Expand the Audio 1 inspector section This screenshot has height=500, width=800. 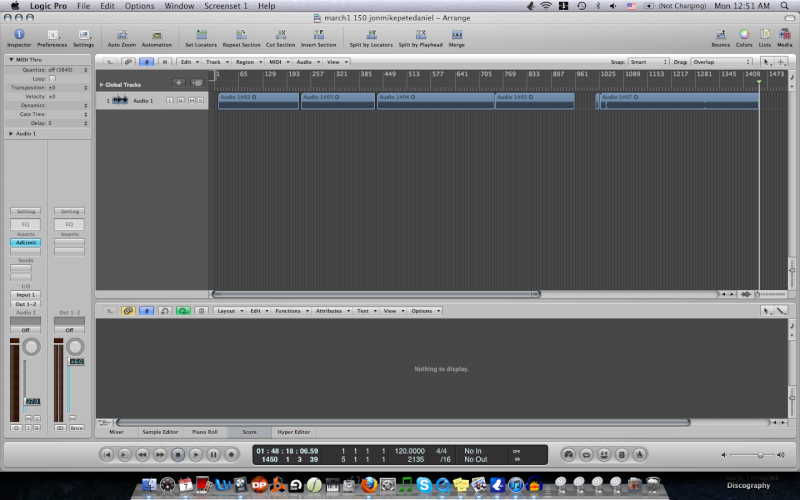point(11,134)
